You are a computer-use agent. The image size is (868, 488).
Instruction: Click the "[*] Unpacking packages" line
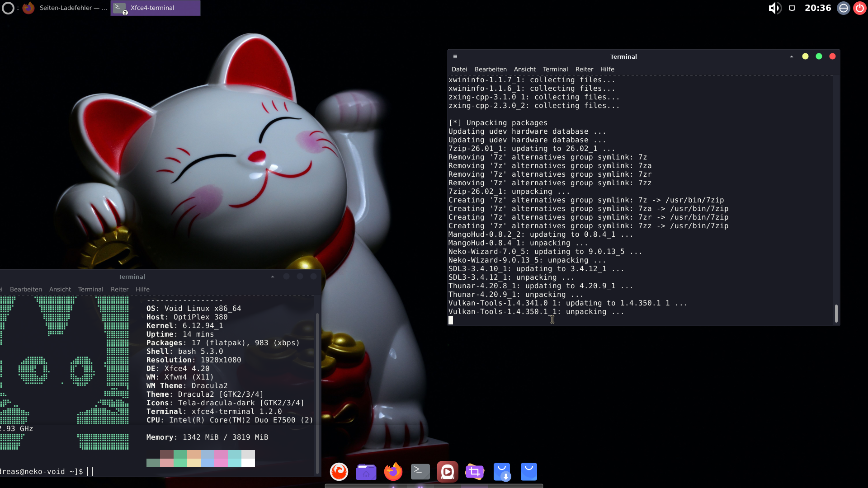[x=498, y=123]
